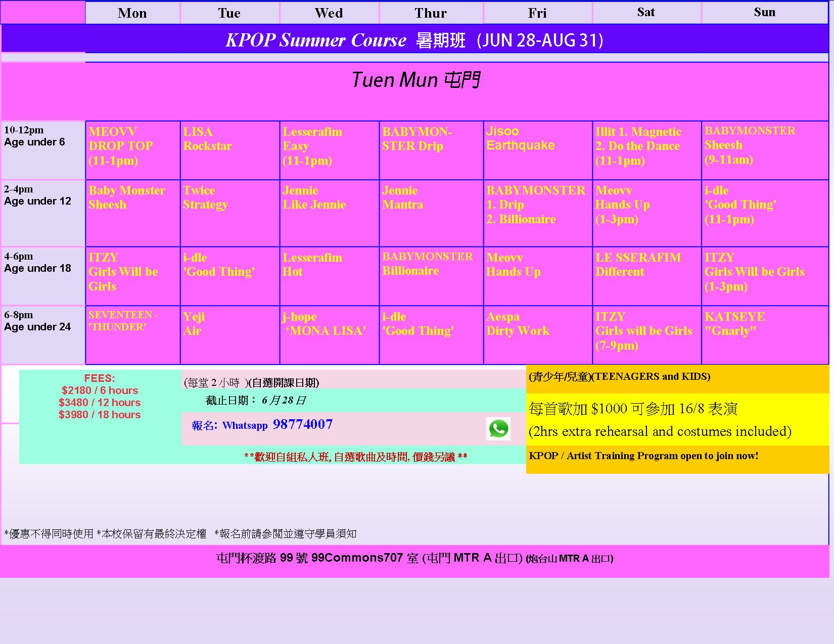Image resolution: width=834 pixels, height=644 pixels.
Task: Click the $3980 / 18 hours fee
Action: coord(100,415)
